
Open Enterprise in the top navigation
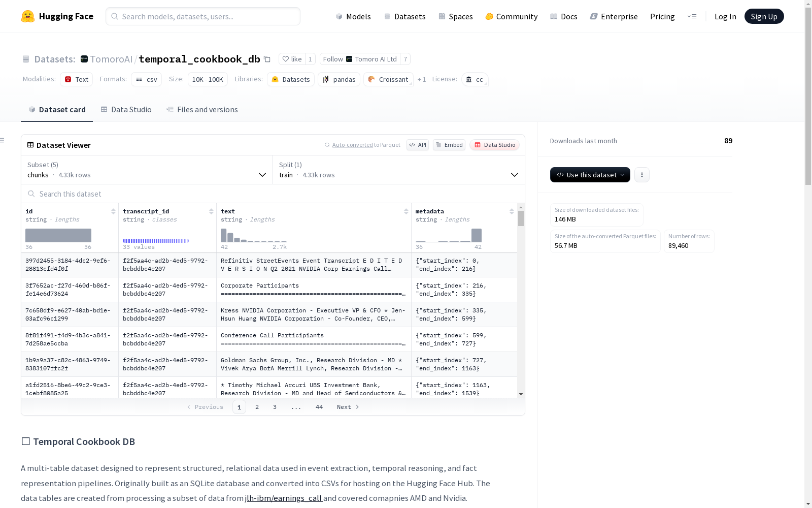point(614,16)
